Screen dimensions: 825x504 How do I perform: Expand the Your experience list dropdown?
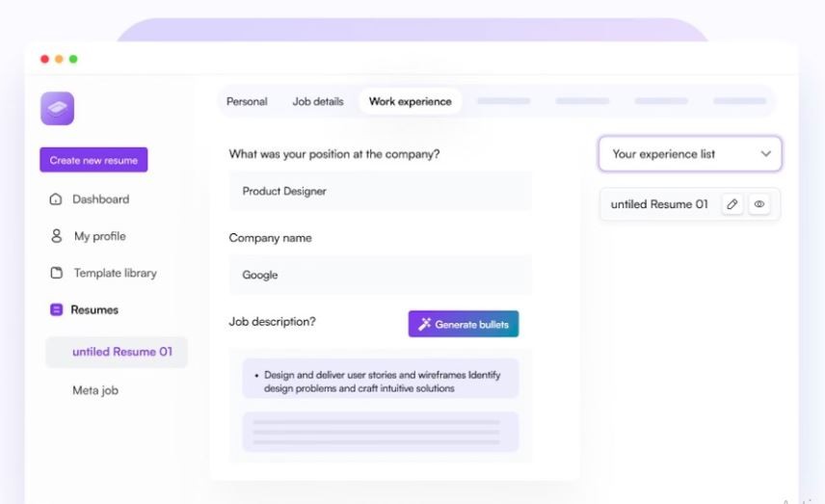coord(689,154)
